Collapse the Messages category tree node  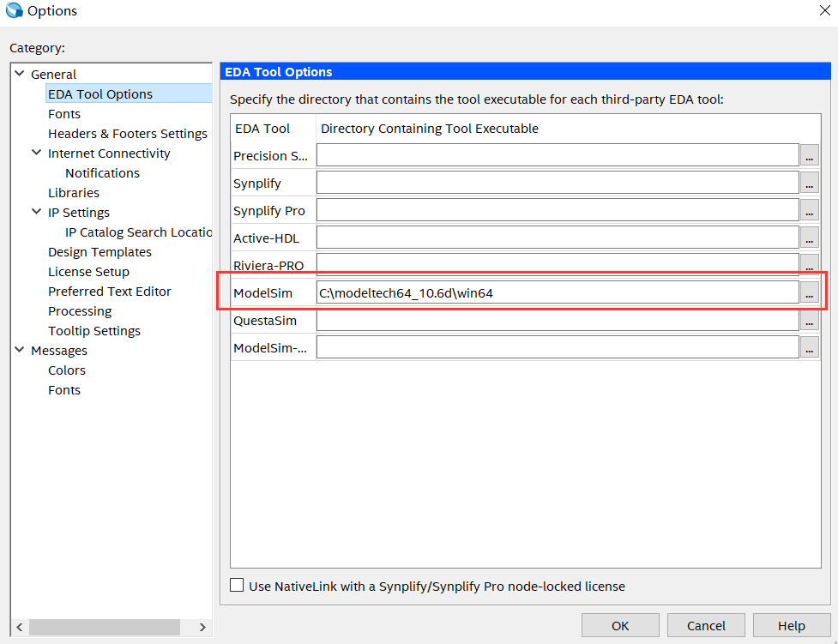pyautogui.click(x=20, y=350)
